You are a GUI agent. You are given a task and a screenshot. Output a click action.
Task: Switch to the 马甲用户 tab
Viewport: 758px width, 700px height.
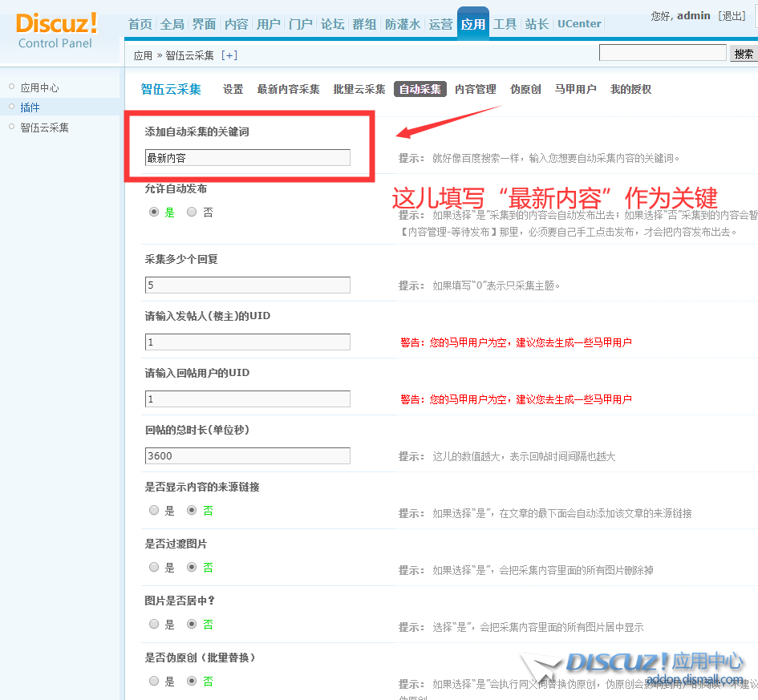coord(575,89)
